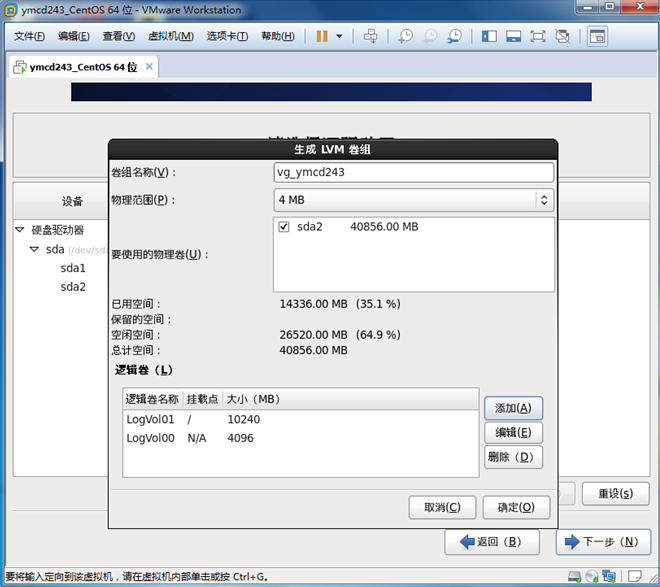Click the 重设(s) button
This screenshot has height=587, width=660.
[x=615, y=493]
